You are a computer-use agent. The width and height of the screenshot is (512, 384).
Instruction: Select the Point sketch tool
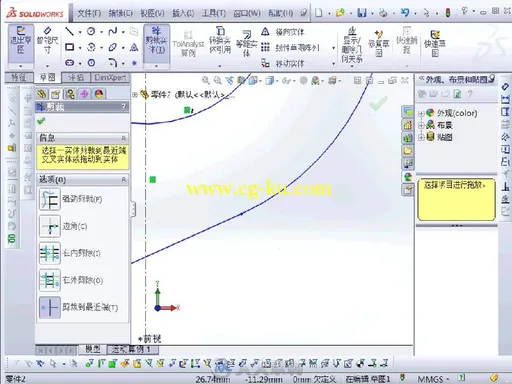(x=134, y=62)
